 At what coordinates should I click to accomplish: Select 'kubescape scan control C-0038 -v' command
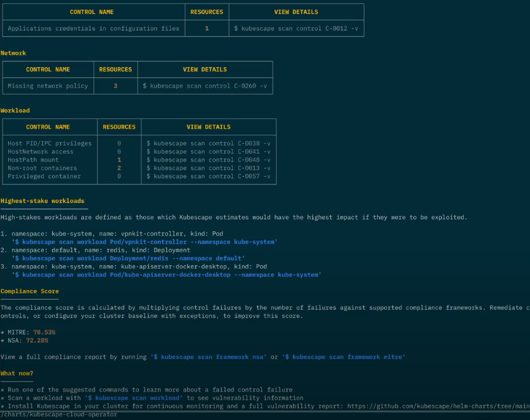[x=208, y=143]
